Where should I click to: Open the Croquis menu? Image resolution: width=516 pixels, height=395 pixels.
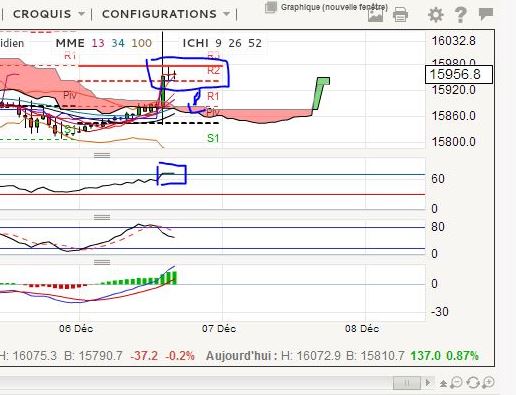click(42, 14)
